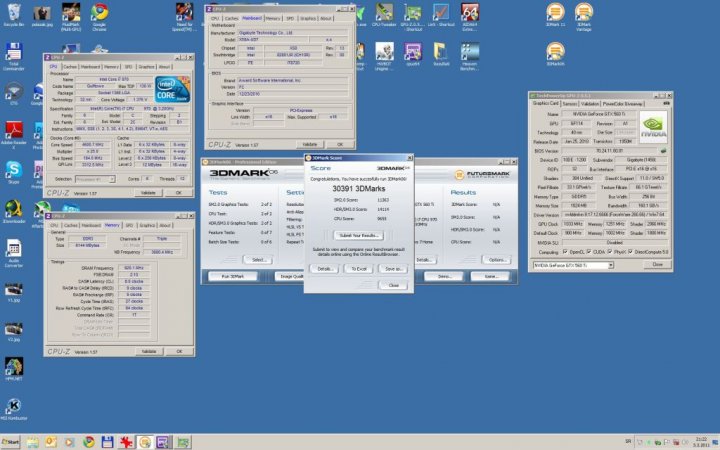Click Close button in GPU-Z window
Viewport: 720px width, 450px height.
657,265
